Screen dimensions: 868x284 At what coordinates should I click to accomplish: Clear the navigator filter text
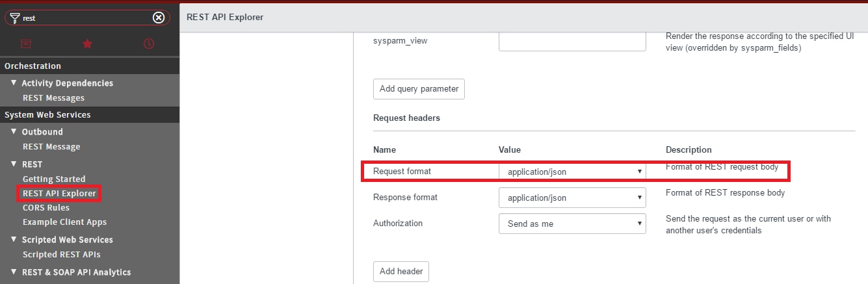click(159, 18)
